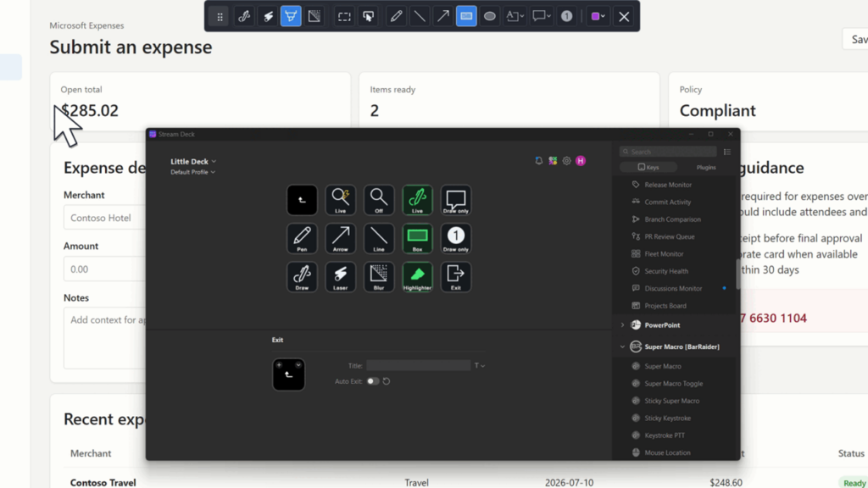Viewport: 868px width, 488px height.
Task: Select the Pen key on Stream Deck
Action: pos(303,238)
